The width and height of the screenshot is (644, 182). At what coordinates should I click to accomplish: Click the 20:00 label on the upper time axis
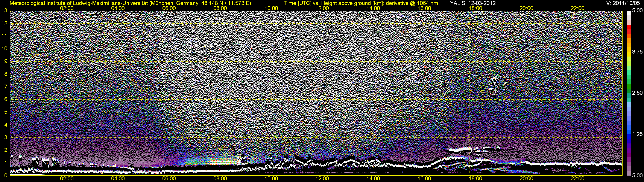point(526,8)
